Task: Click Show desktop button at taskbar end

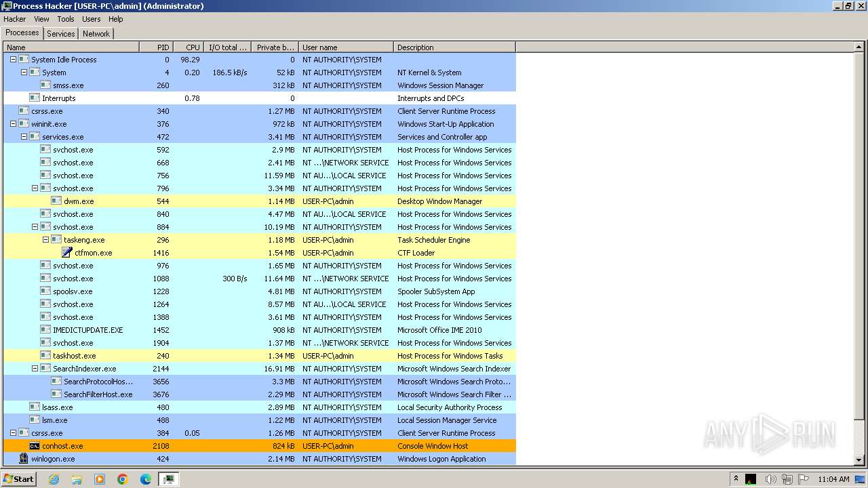Action: [x=861, y=479]
